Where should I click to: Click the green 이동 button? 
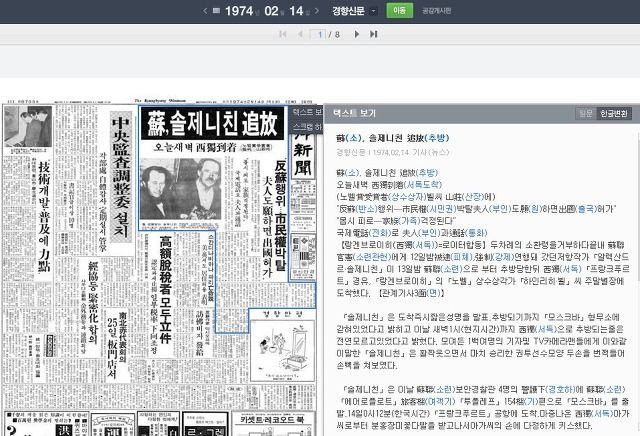tap(400, 11)
